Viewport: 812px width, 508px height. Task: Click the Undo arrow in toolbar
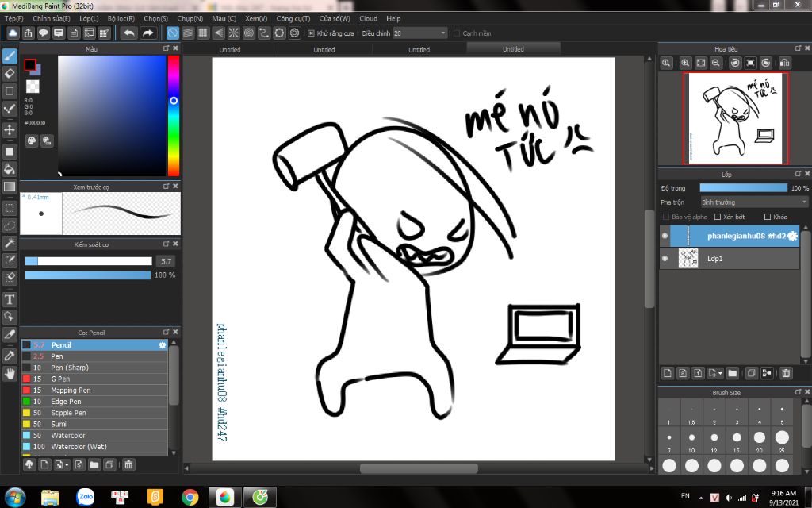click(129, 33)
